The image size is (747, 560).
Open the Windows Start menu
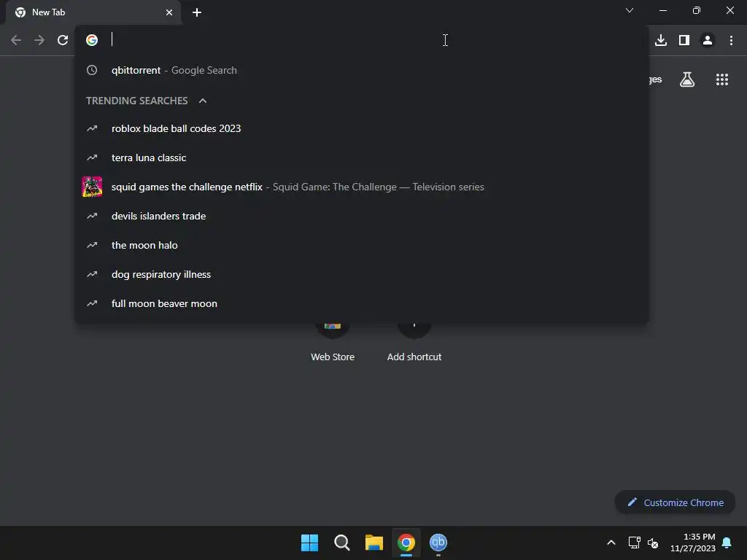tap(309, 542)
